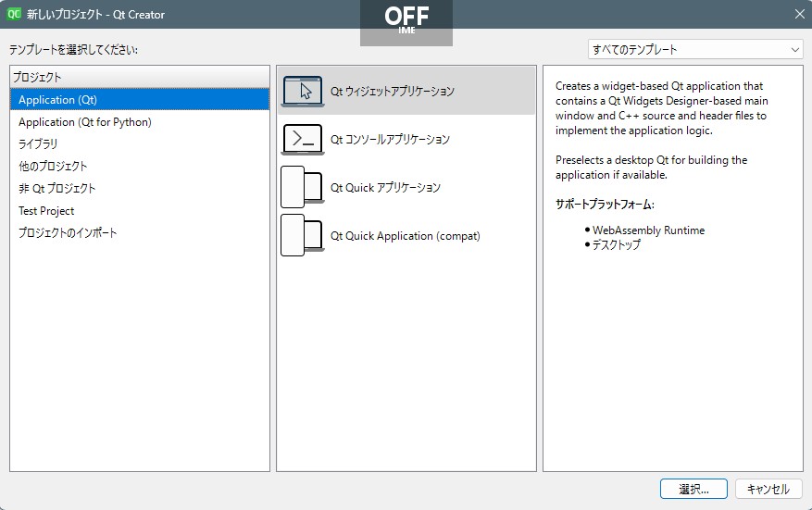This screenshot has height=510, width=812.
Task: Click the キャンセル button
Action: pyautogui.click(x=768, y=489)
